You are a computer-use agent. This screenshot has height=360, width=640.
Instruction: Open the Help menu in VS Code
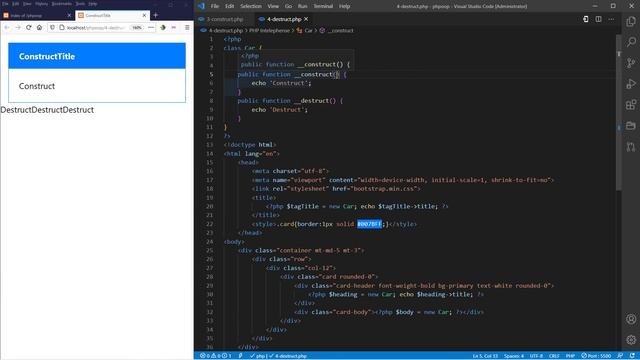[x=344, y=6]
